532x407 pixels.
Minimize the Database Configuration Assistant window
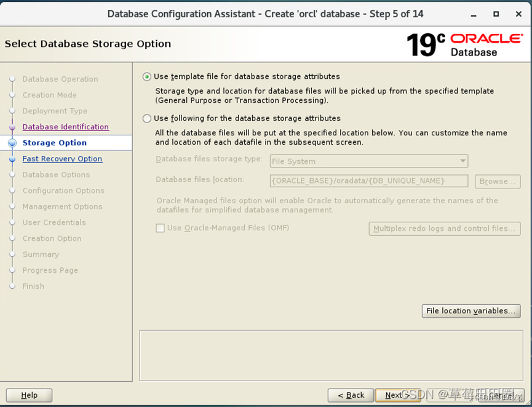click(474, 14)
